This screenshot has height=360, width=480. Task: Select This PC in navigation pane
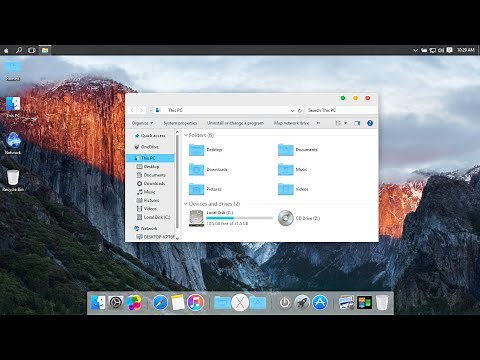pos(150,158)
